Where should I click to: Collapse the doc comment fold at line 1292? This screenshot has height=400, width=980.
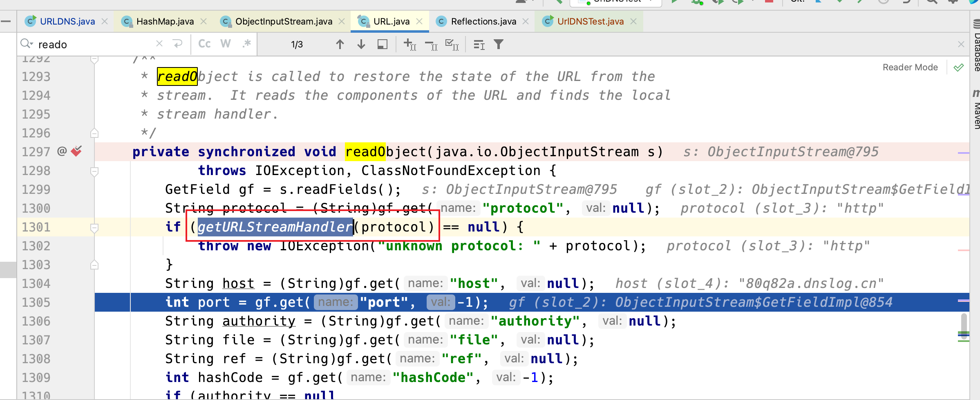click(x=94, y=60)
